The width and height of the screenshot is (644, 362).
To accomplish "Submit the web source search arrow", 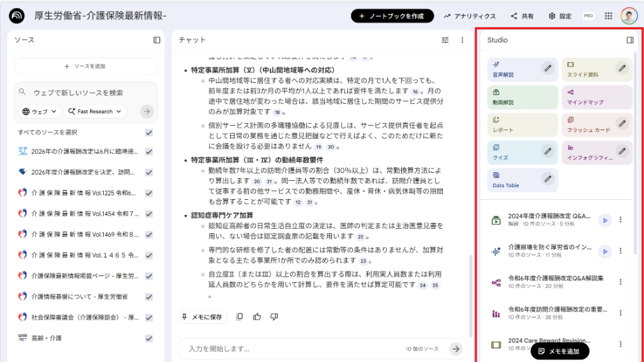I will (147, 111).
